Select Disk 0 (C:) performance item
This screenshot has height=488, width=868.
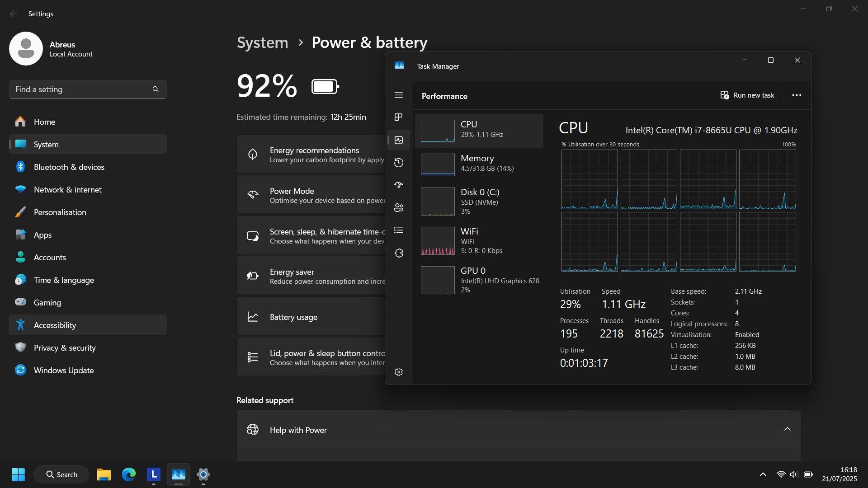pyautogui.click(x=479, y=202)
